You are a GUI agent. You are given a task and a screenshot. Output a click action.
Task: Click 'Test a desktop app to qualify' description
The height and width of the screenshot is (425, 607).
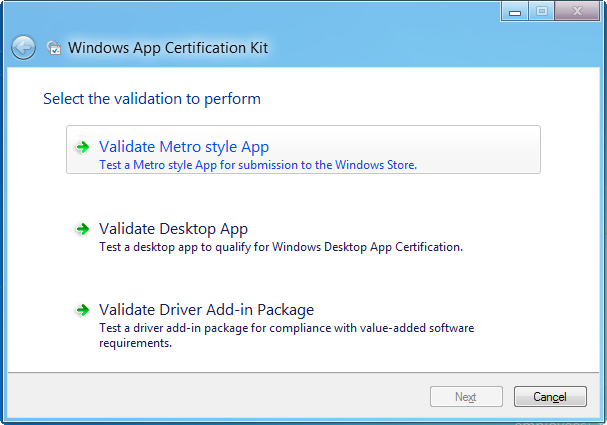[281, 247]
